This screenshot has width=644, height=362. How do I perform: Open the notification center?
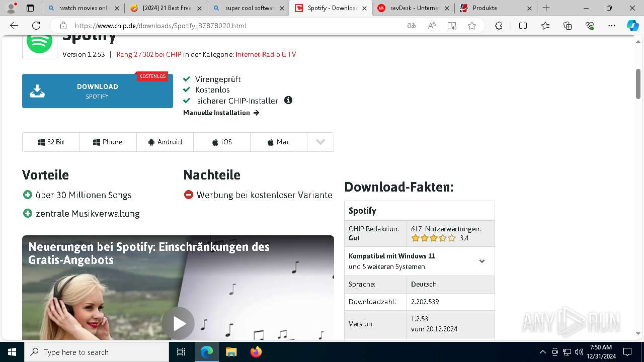(627, 352)
